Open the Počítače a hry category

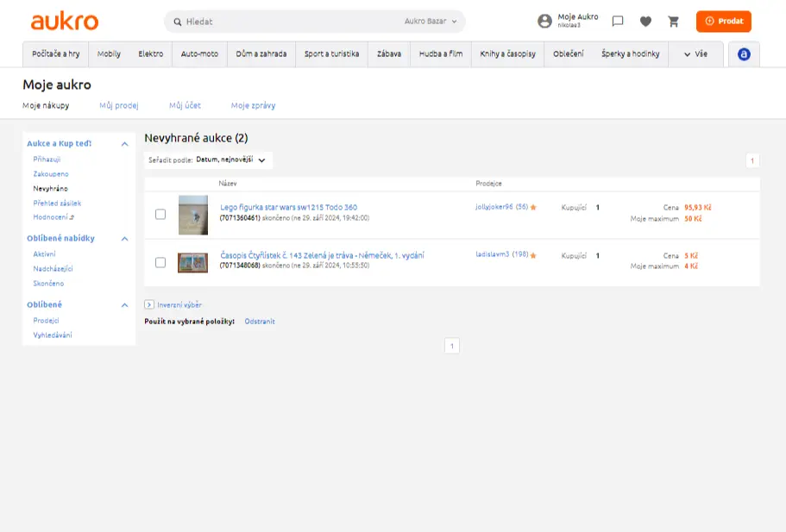(x=55, y=54)
